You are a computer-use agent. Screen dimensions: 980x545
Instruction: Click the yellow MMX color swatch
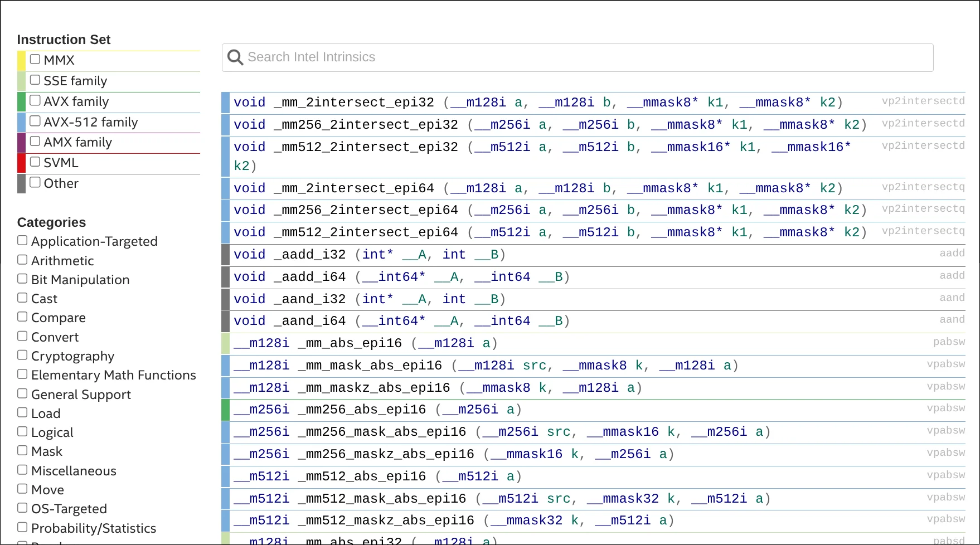(x=21, y=61)
